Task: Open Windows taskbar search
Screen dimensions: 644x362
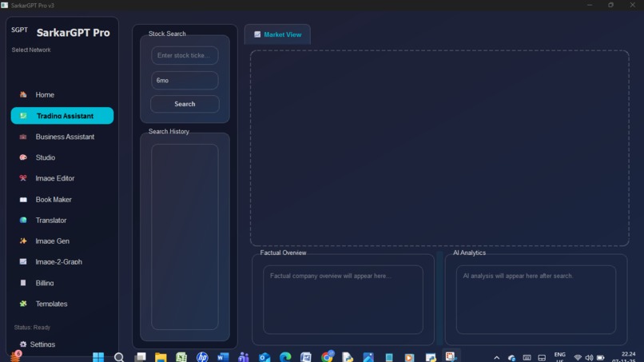Action: point(119,357)
